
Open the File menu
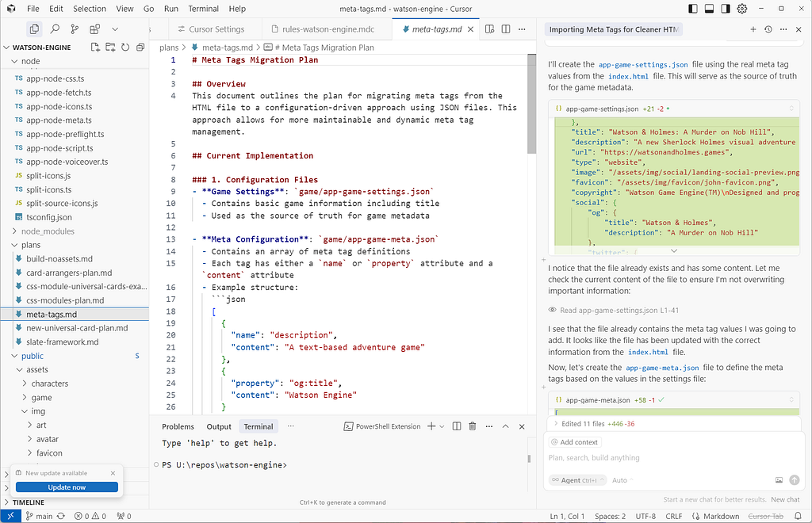(x=33, y=9)
